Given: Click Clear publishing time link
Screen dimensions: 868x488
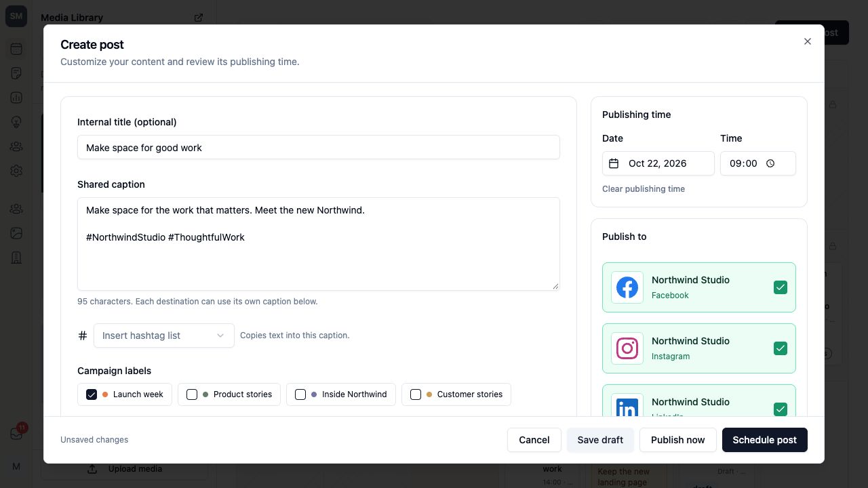Looking at the screenshot, I should tap(644, 189).
